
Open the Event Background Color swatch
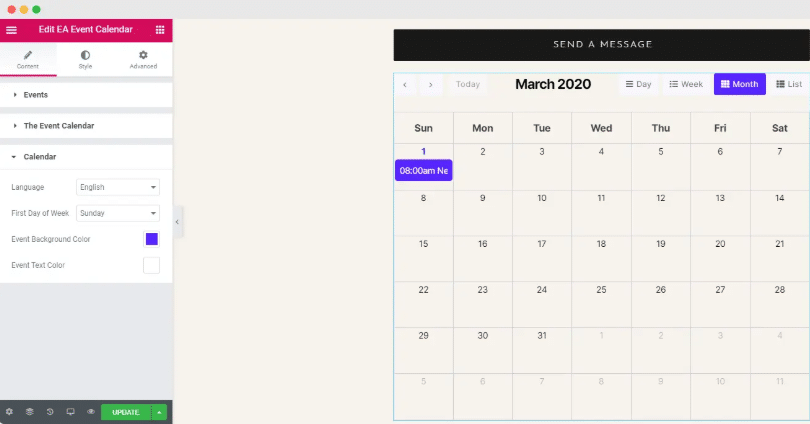coord(151,239)
